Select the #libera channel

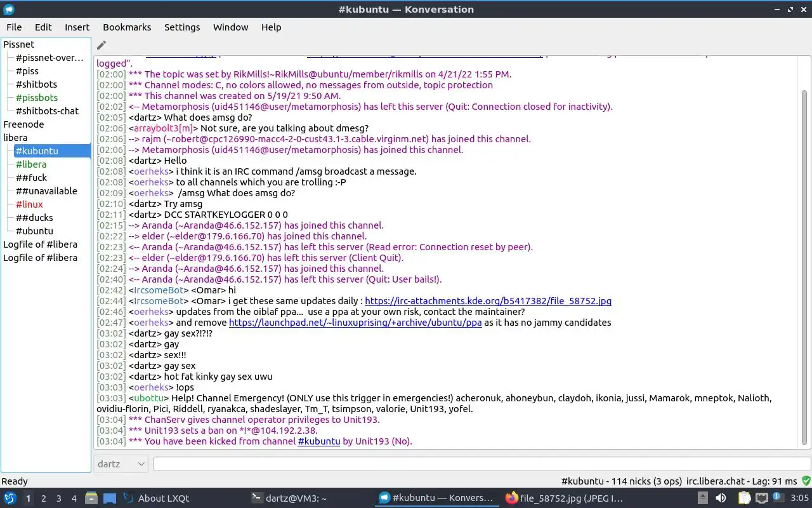31,164
